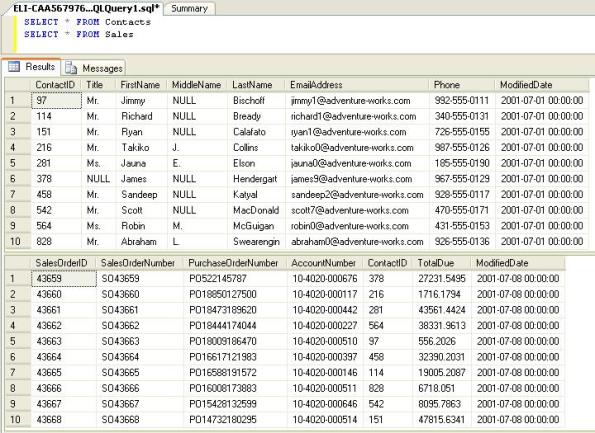Select the cell 'SO43666'
595x433 pixels.
click(x=140, y=388)
